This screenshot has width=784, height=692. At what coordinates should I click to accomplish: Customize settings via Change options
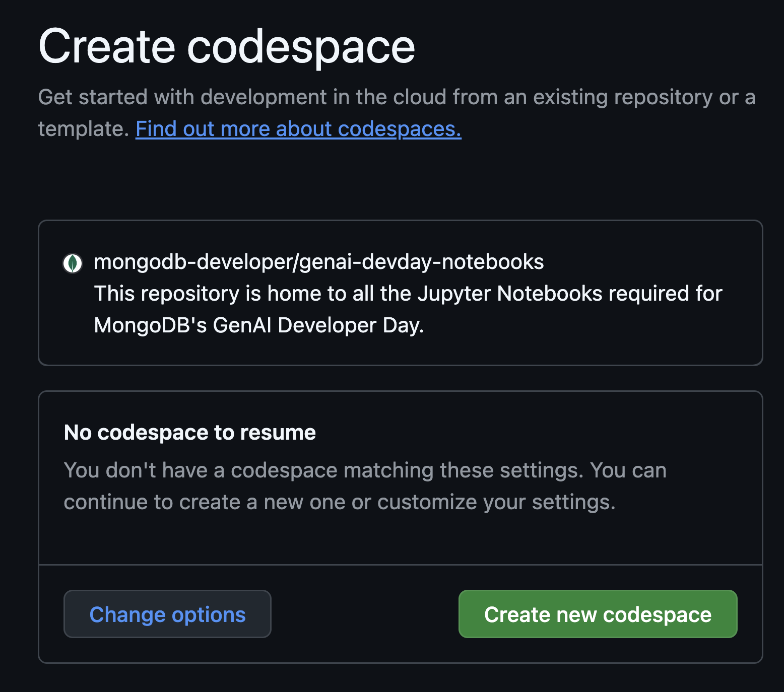point(167,614)
